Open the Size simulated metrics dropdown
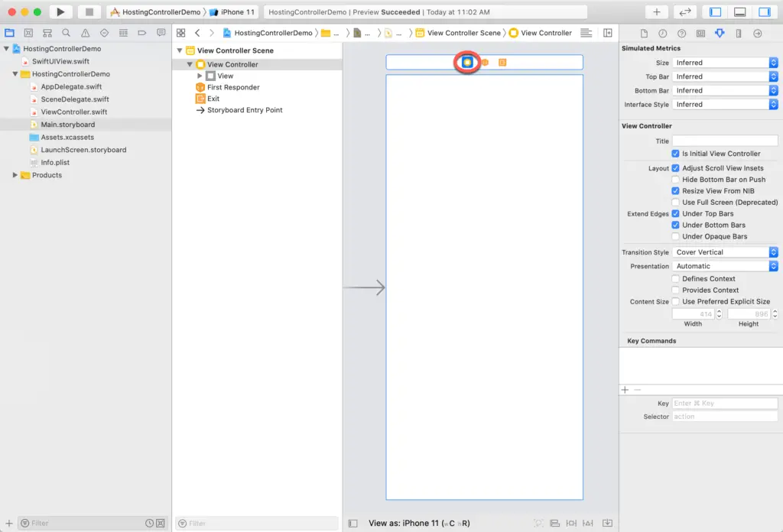The width and height of the screenshot is (783, 532). (725, 63)
